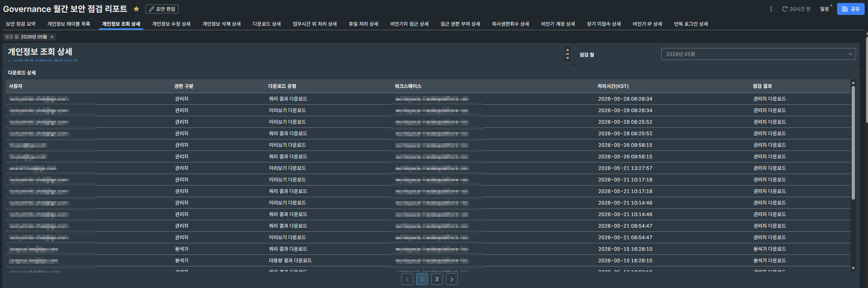
Task: Click the title widget's small scroll control
Action: tap(567, 54)
